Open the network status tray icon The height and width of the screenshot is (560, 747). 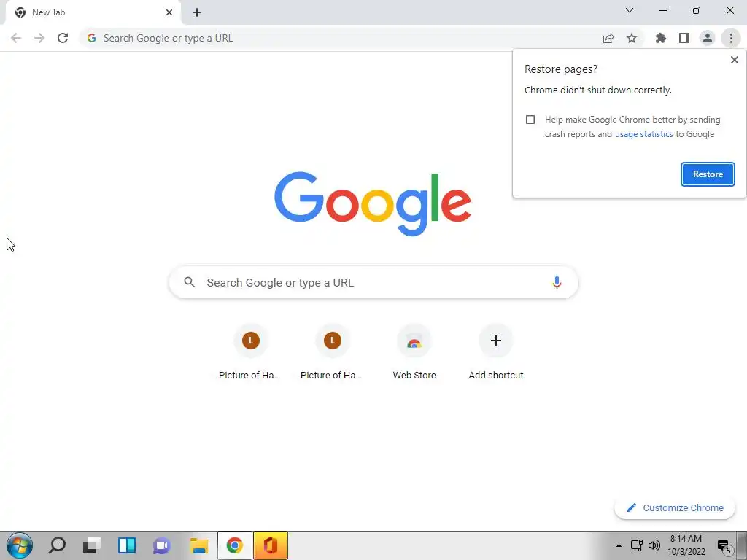[636, 545]
